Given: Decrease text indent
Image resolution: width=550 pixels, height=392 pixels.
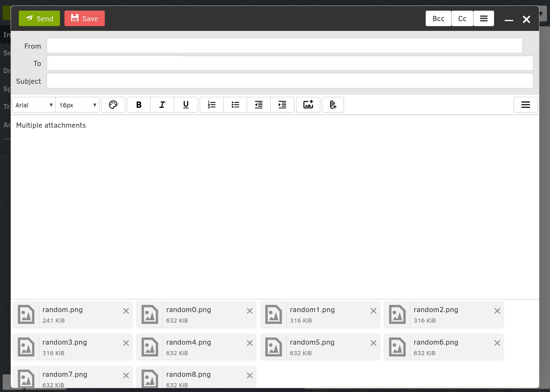Looking at the screenshot, I should (258, 105).
